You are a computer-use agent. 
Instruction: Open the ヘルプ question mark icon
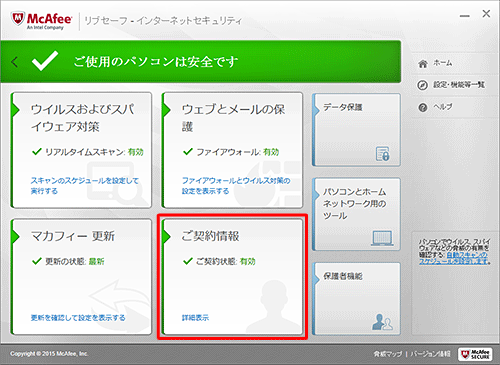click(x=423, y=107)
